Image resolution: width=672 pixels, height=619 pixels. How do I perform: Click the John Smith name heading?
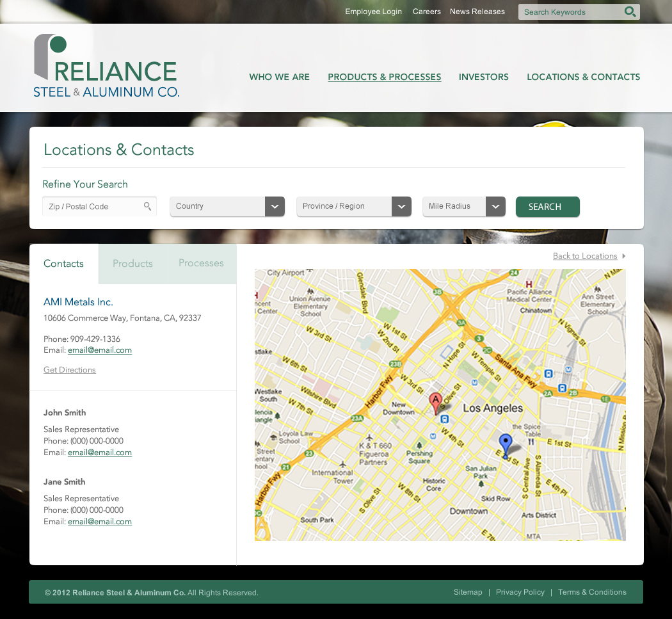pos(65,413)
